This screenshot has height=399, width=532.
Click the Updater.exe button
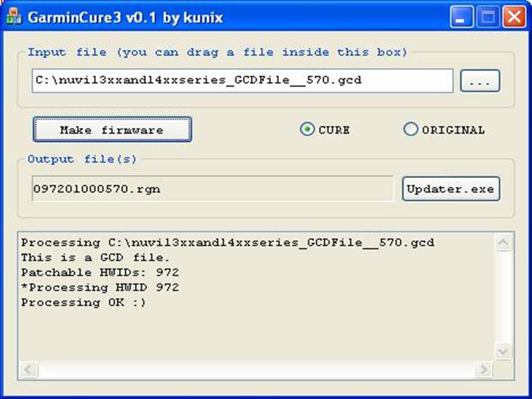coord(451,188)
